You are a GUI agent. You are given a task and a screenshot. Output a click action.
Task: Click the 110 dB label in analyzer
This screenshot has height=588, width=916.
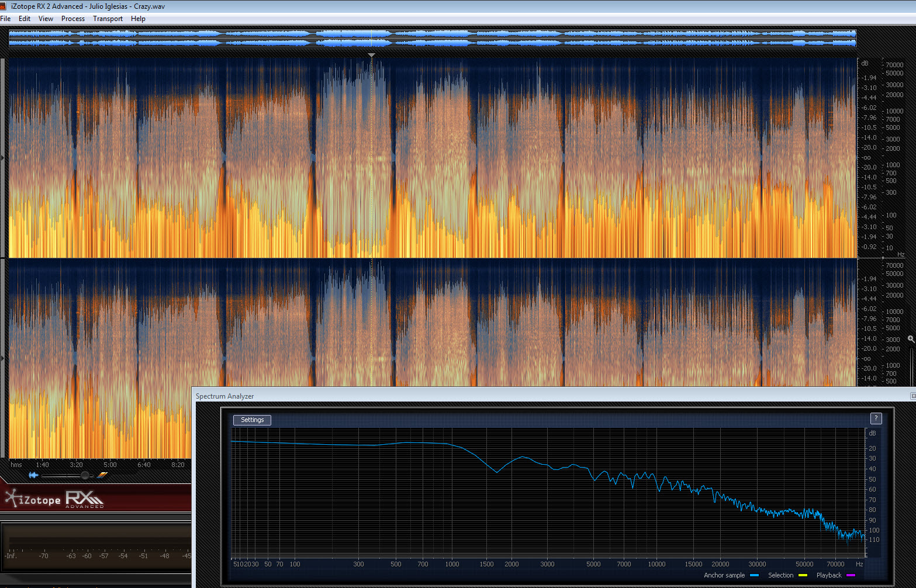(874, 539)
